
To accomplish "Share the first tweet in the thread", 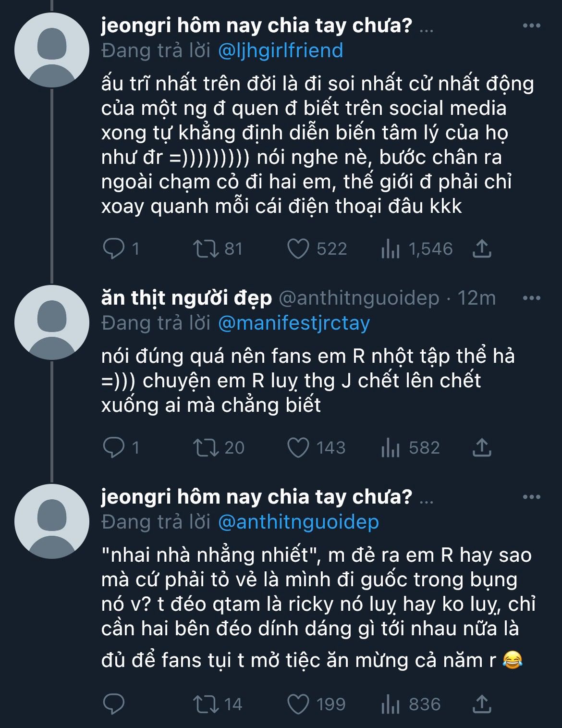I will 482,249.
